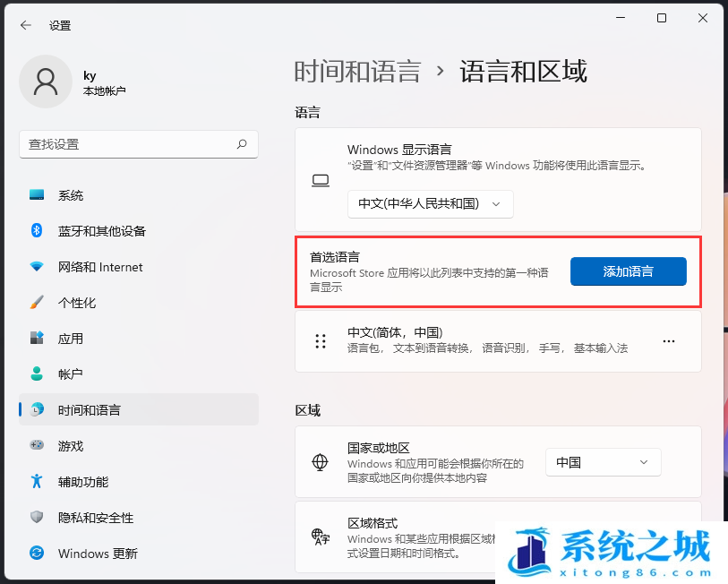Click the magnifier search icon

242,144
